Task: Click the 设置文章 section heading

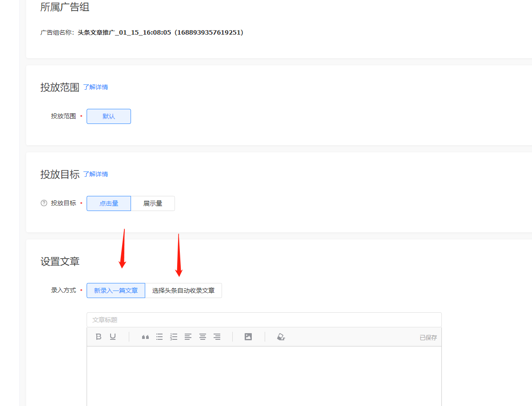Action: [60, 261]
